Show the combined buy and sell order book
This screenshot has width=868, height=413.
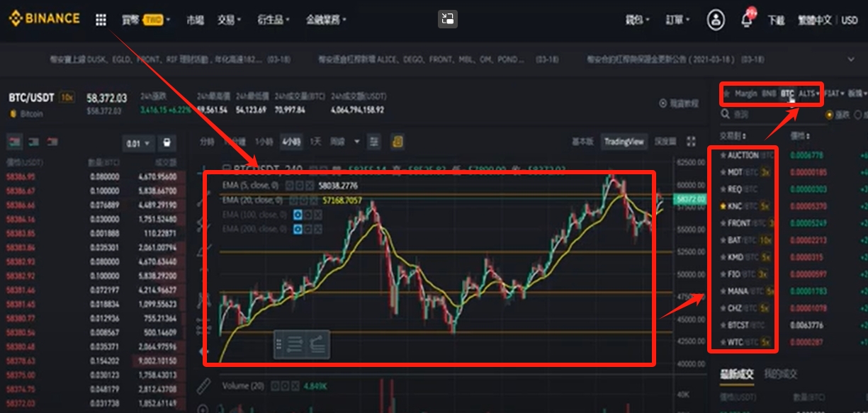(14, 142)
